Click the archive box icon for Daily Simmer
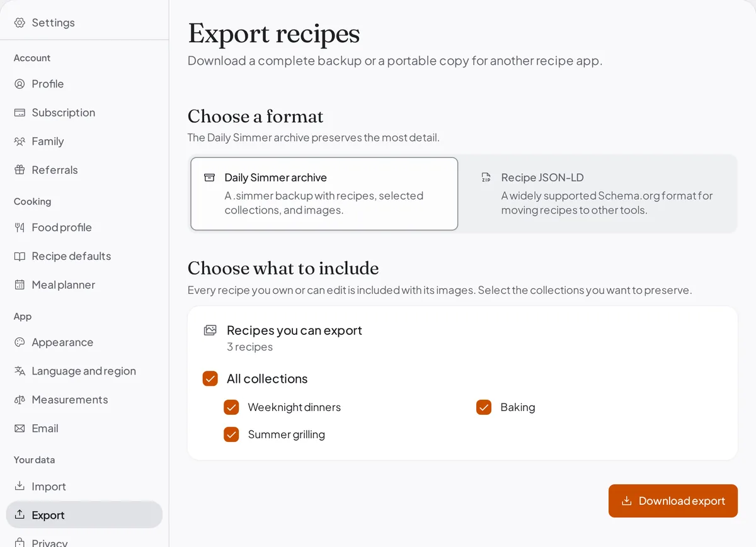 tap(210, 178)
